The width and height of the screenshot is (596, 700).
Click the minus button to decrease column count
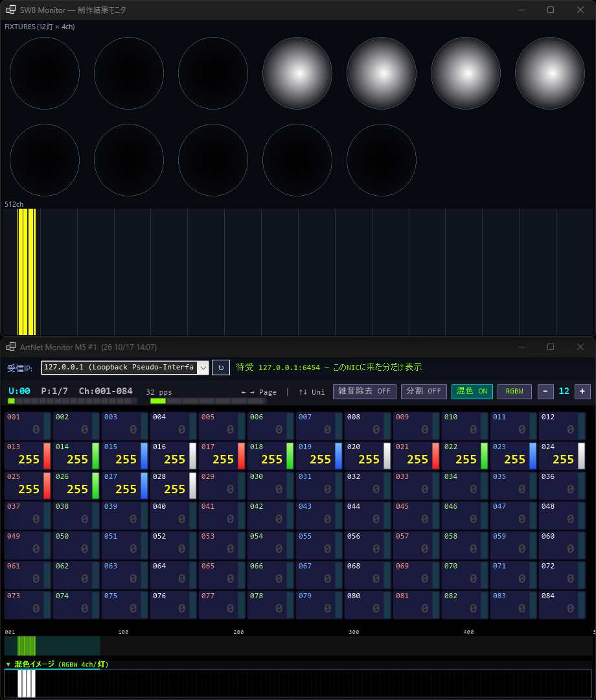pos(545,391)
